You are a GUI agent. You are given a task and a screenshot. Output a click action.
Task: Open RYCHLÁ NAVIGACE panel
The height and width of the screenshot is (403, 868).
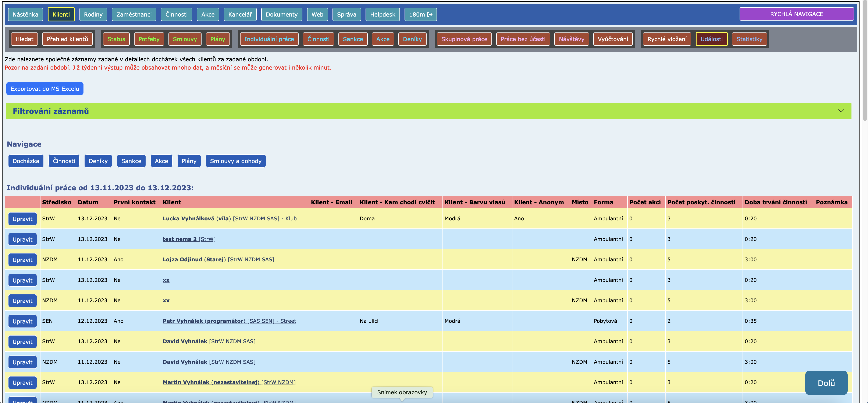[796, 14]
